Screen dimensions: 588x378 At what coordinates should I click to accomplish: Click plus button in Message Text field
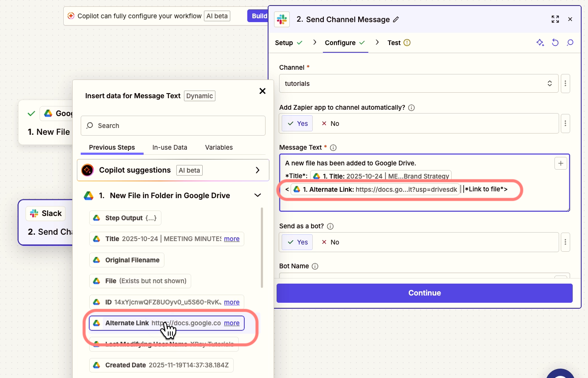tap(561, 163)
